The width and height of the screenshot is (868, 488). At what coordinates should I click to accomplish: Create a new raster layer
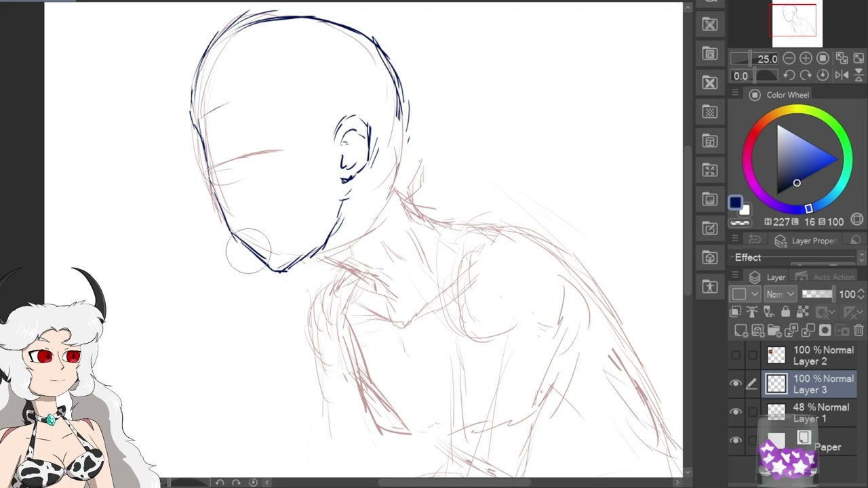click(x=741, y=331)
